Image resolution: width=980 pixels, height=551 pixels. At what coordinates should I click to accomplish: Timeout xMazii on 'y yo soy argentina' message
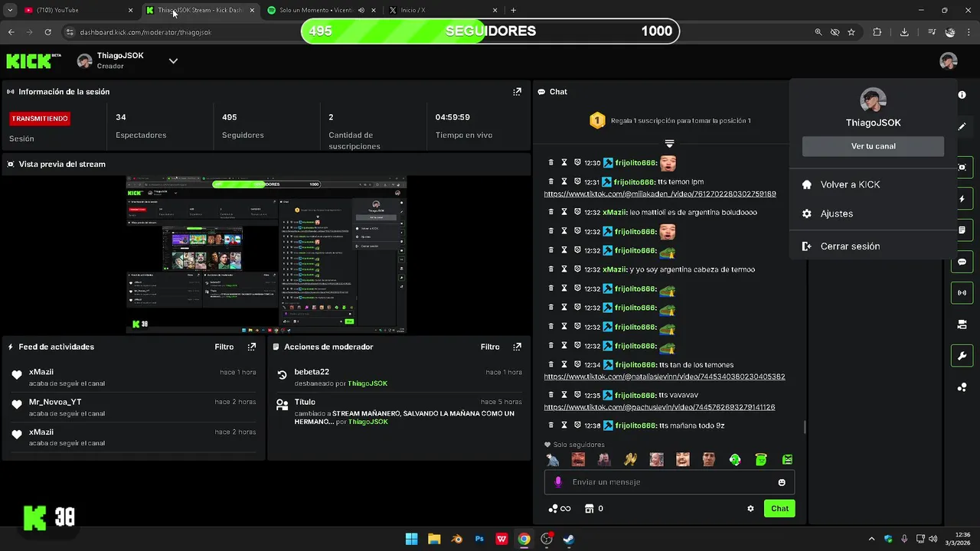[564, 269]
